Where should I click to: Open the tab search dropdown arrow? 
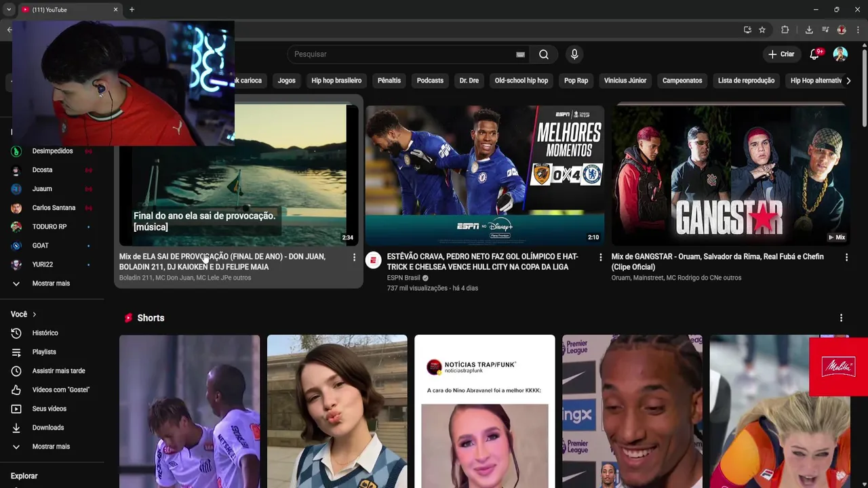coord(9,9)
